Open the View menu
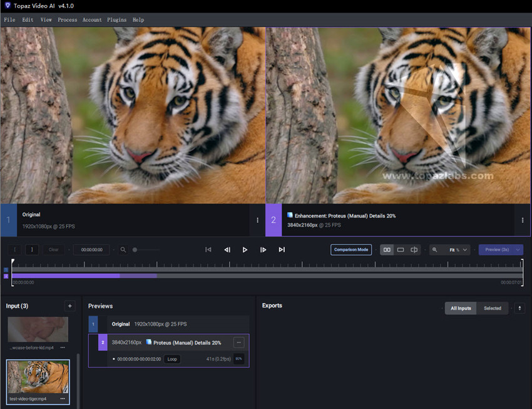Viewport: 532px width, 409px height. point(46,19)
